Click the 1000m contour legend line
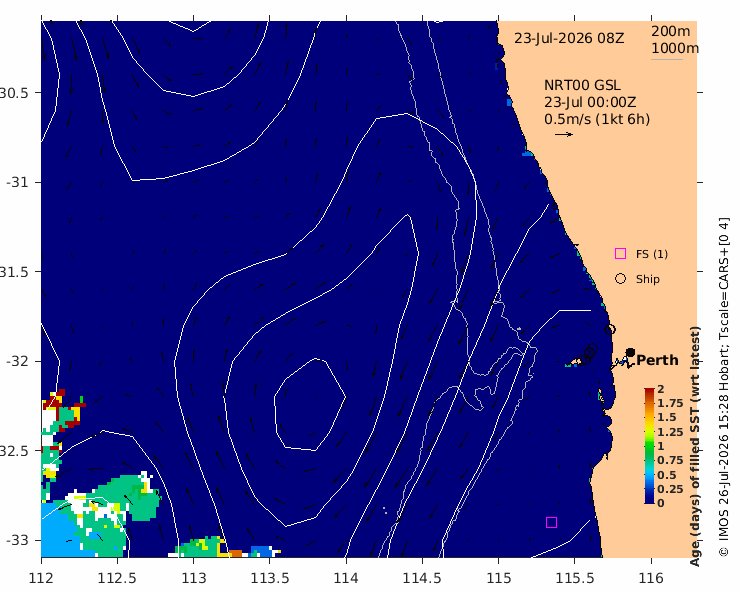This screenshot has height=592, width=740. pyautogui.click(x=667, y=59)
